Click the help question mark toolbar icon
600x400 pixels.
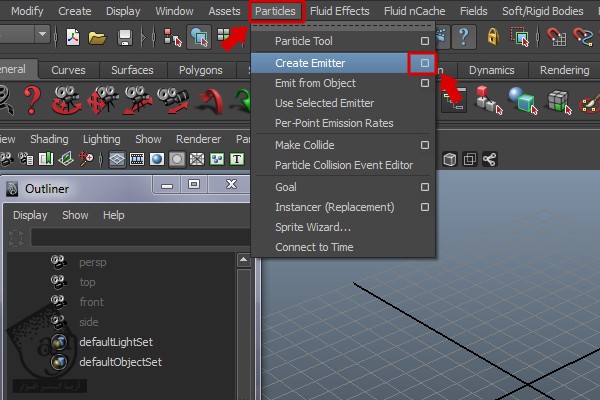tap(463, 37)
